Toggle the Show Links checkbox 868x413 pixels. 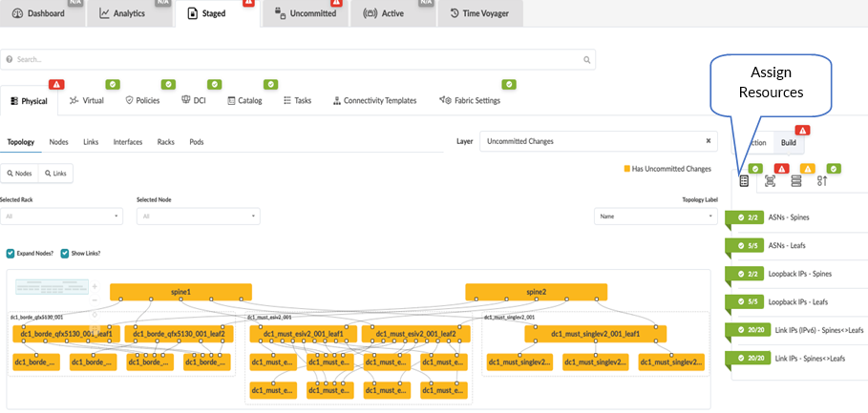click(64, 253)
